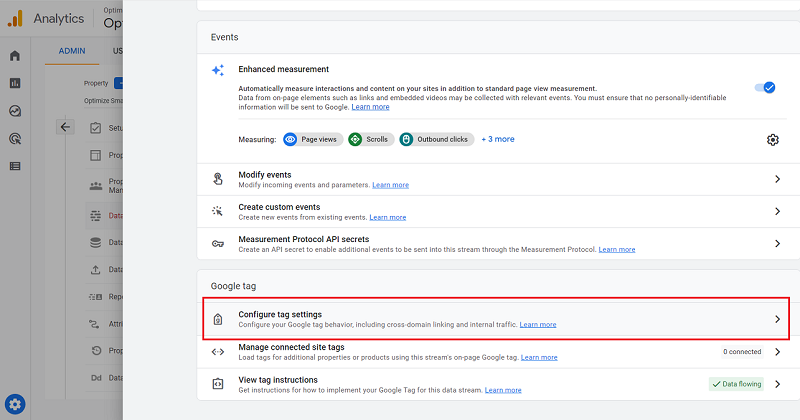This screenshot has width=800, height=420.
Task: Open Home from the left sidebar
Action: click(x=15, y=56)
